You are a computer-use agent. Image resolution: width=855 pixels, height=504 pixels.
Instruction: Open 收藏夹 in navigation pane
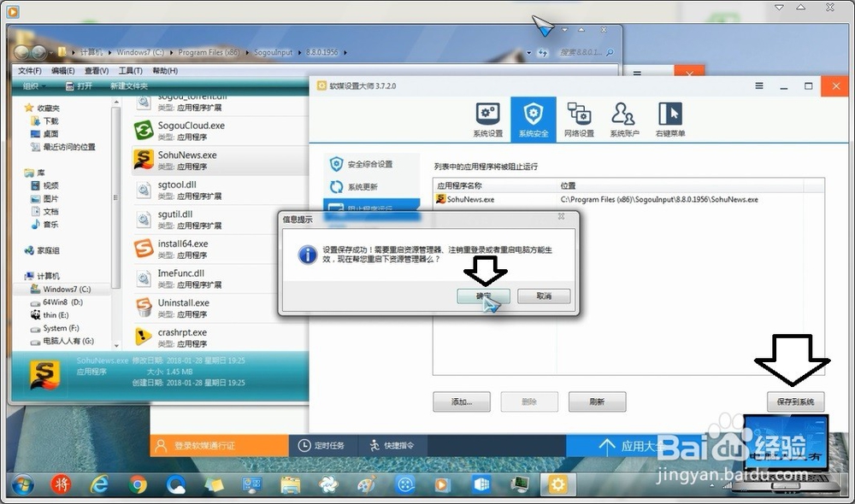43,108
